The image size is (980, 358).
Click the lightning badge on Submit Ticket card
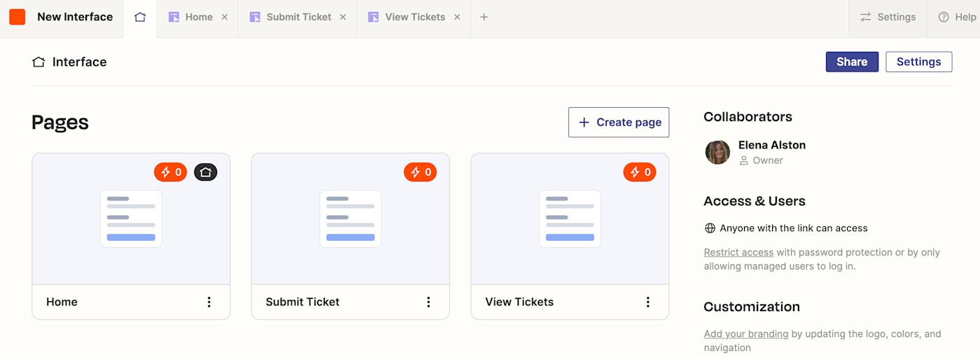click(420, 172)
